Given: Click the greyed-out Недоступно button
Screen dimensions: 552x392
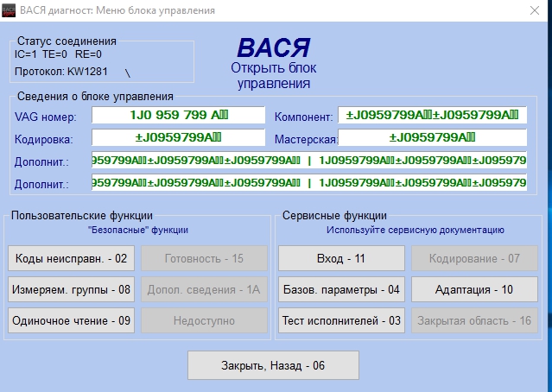Looking at the screenshot, I should click(202, 320).
